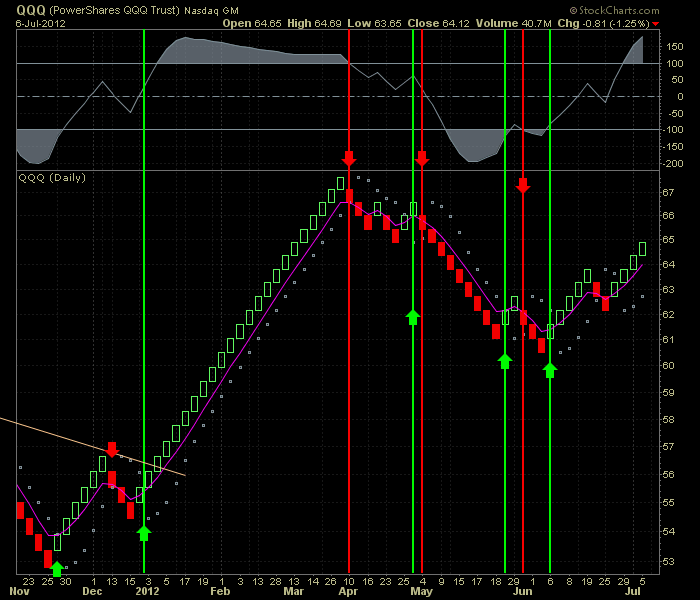Screen dimensions: 700x600
Task: Click red sell arrow on early June line
Action: [523, 185]
